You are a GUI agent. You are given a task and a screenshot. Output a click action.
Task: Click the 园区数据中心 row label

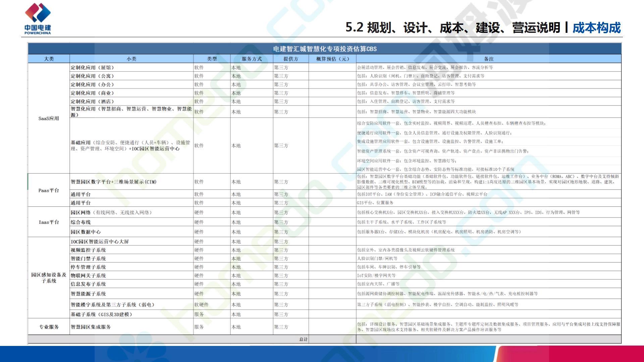point(86,232)
